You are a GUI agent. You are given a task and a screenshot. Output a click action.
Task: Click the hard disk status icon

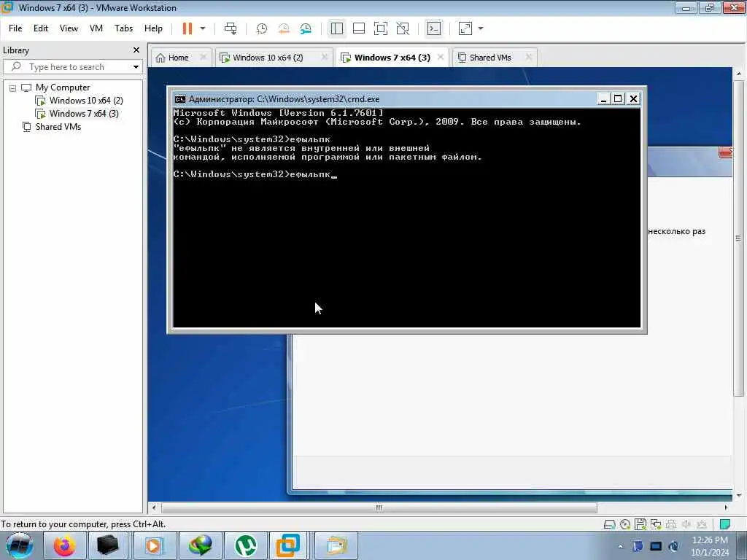point(609,524)
